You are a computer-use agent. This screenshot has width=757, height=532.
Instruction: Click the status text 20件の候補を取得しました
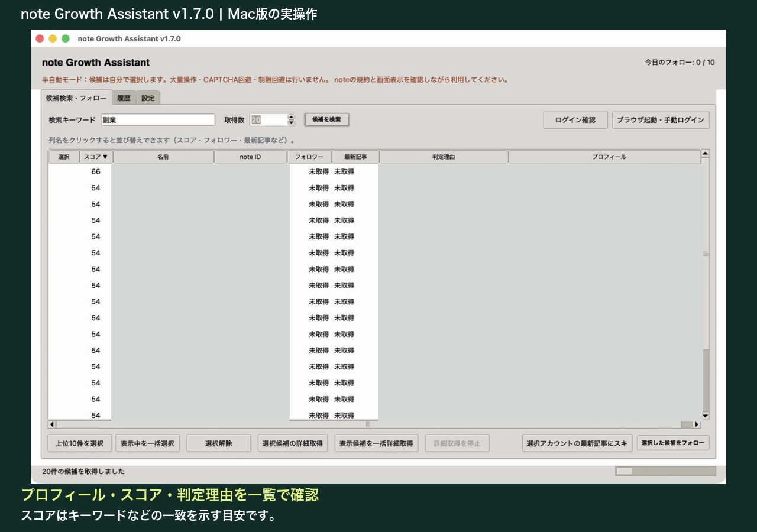point(83,472)
